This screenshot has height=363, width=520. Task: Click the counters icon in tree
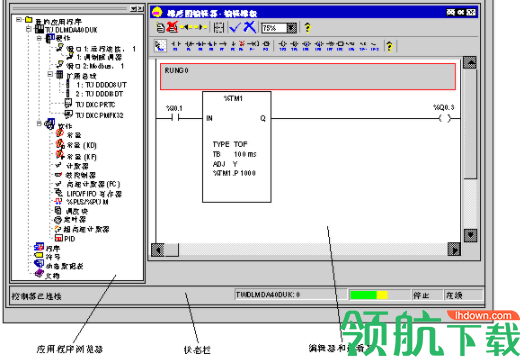click(x=59, y=165)
